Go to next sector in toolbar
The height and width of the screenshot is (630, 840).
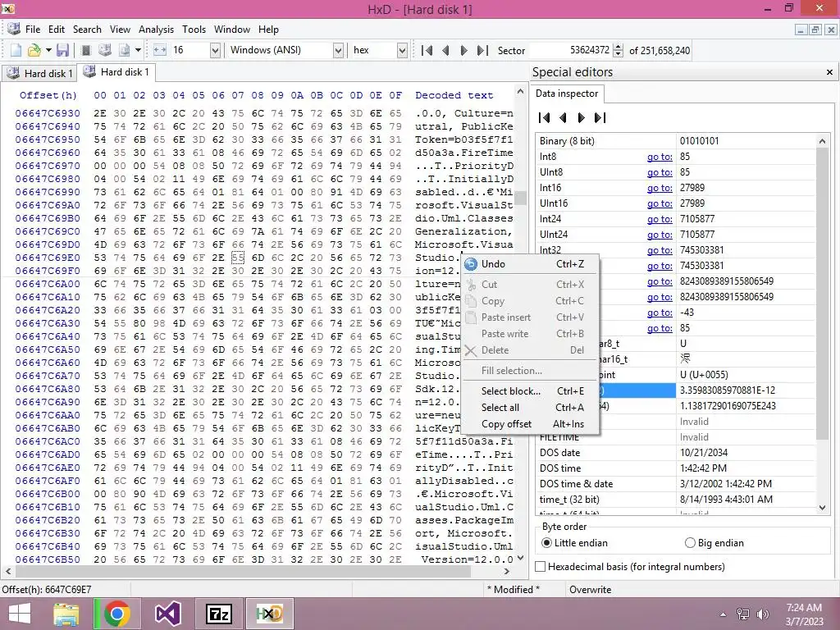(x=464, y=50)
